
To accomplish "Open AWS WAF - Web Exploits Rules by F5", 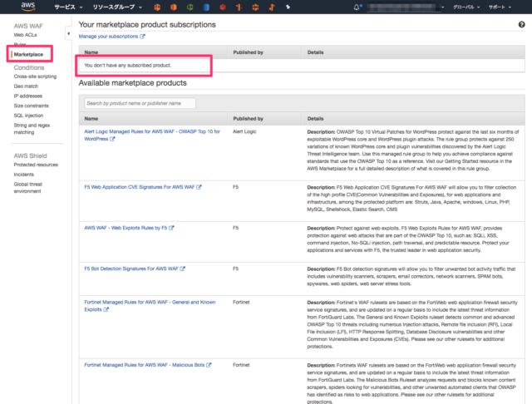I will point(126,228).
